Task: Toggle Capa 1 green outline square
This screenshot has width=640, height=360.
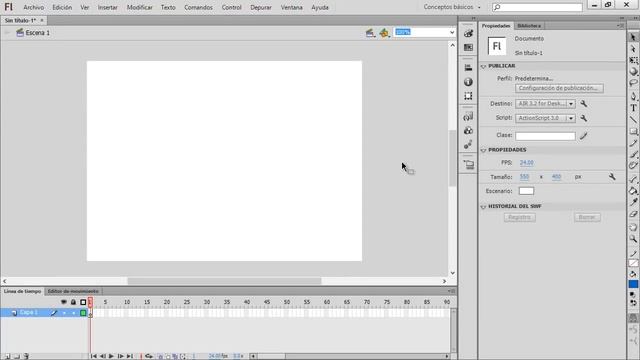Action: point(83,313)
